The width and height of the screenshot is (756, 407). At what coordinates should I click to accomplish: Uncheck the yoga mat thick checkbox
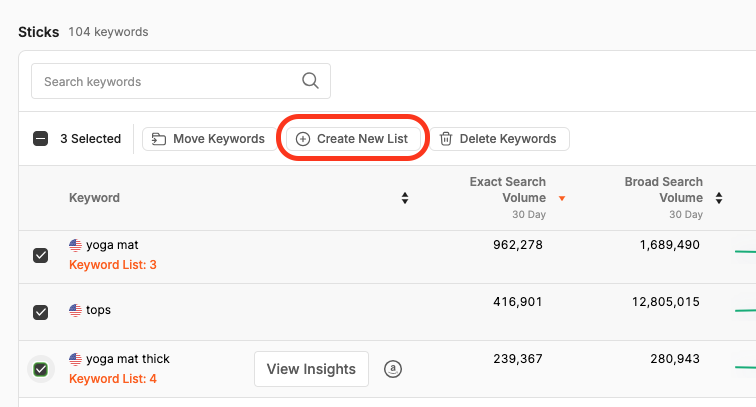pos(41,369)
